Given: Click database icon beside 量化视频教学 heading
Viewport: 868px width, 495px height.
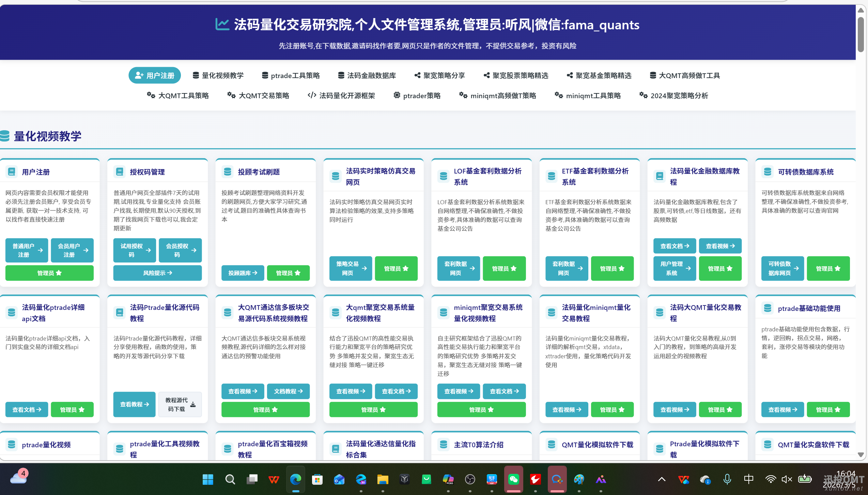Looking at the screenshot, I should tap(5, 136).
